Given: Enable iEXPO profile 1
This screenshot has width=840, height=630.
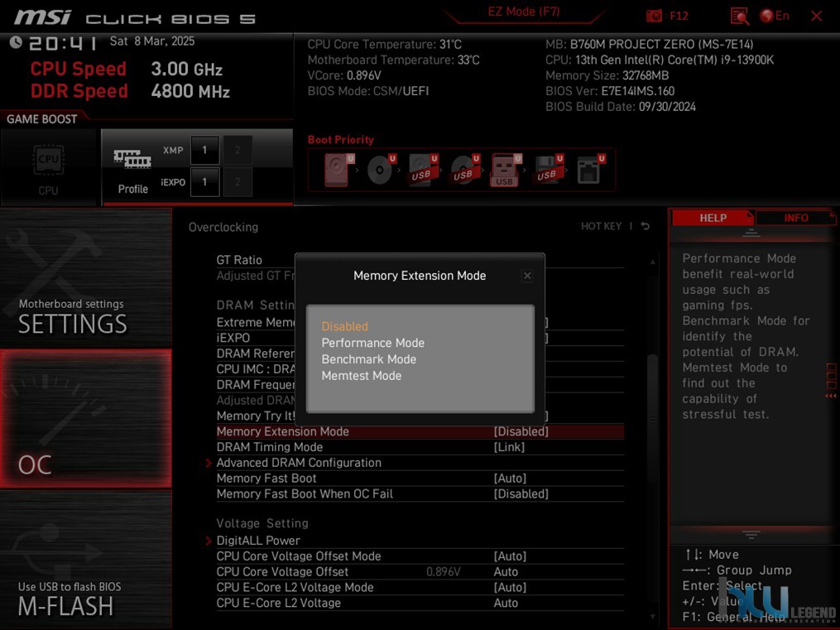Looking at the screenshot, I should pyautogui.click(x=204, y=182).
